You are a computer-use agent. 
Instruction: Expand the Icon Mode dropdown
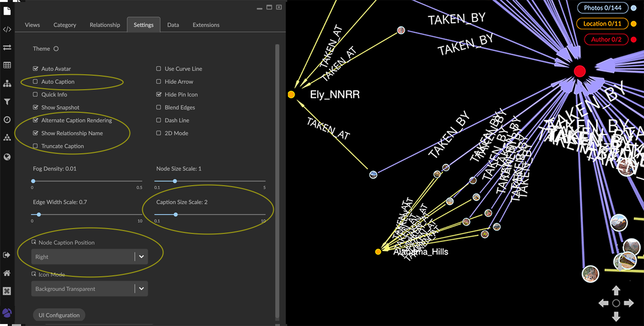pyautogui.click(x=89, y=289)
